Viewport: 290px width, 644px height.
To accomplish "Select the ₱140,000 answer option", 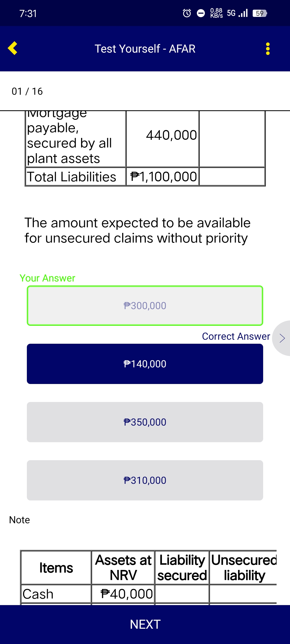I will 145,364.
